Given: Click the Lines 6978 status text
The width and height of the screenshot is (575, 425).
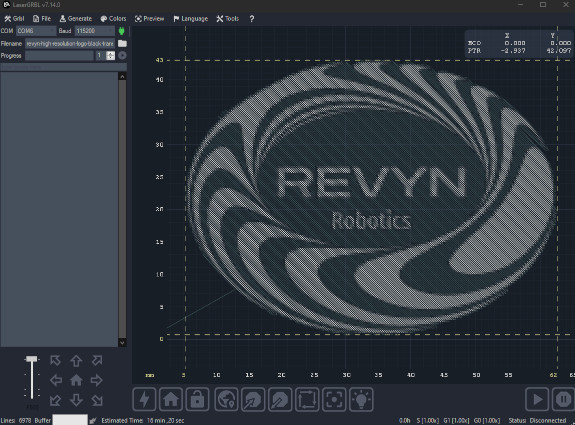Looking at the screenshot, I should click(x=16, y=421).
